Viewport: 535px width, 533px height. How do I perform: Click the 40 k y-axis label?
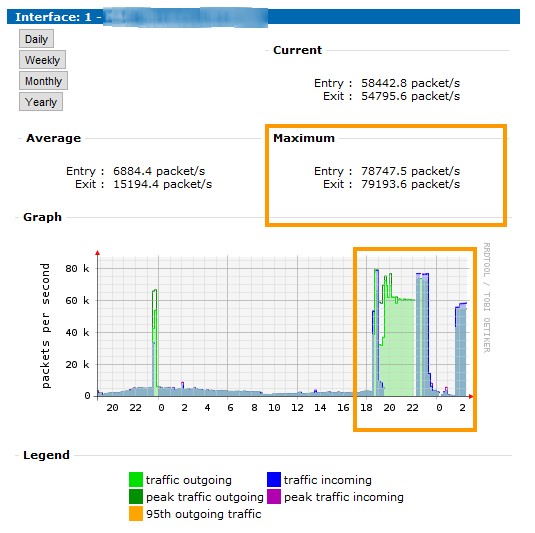pos(77,333)
